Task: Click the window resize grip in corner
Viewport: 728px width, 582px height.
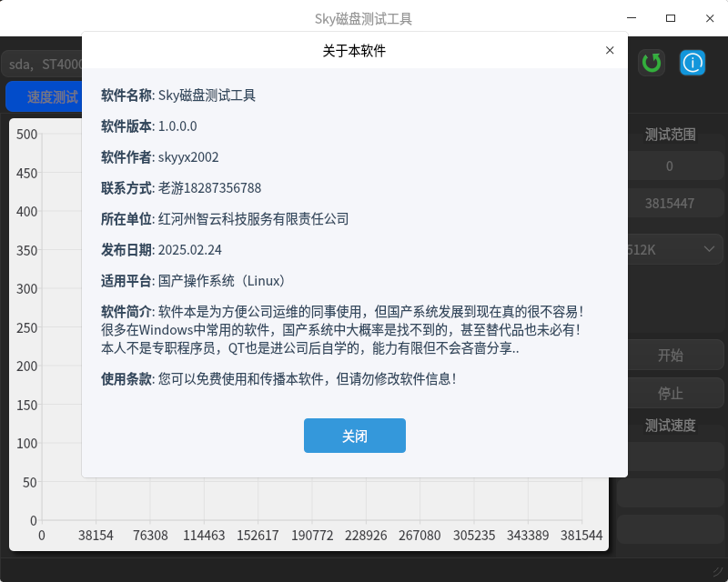Action: point(718,572)
